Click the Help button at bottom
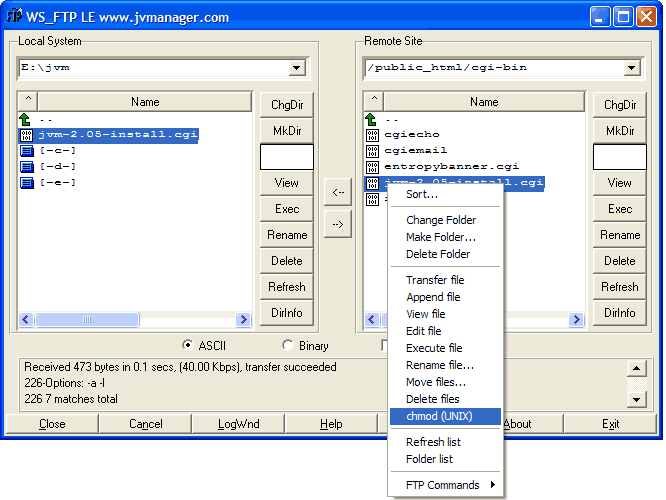The height and width of the screenshot is (500, 666). [x=331, y=424]
